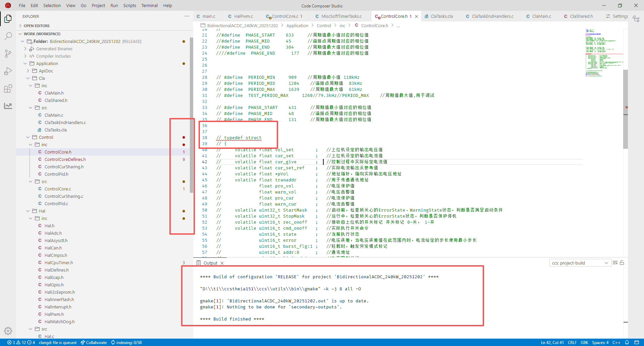644x346 pixels.
Task: Click the indexing progress status item
Action: (126, 342)
